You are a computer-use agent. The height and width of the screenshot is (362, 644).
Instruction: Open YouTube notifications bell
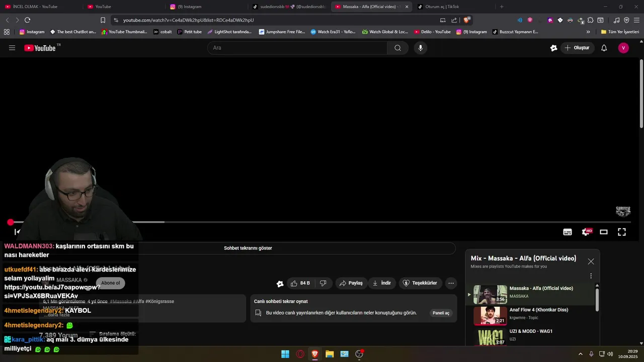[604, 48]
